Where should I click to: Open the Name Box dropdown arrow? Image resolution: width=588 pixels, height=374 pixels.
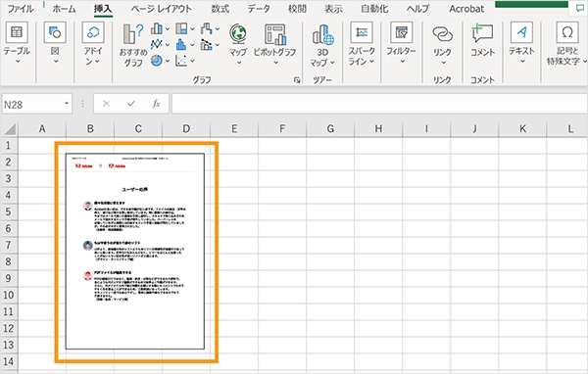pos(67,104)
